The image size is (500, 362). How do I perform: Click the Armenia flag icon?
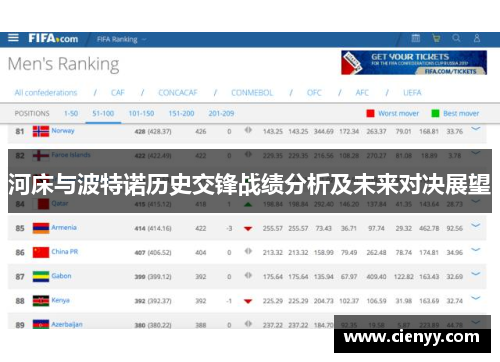(x=41, y=228)
